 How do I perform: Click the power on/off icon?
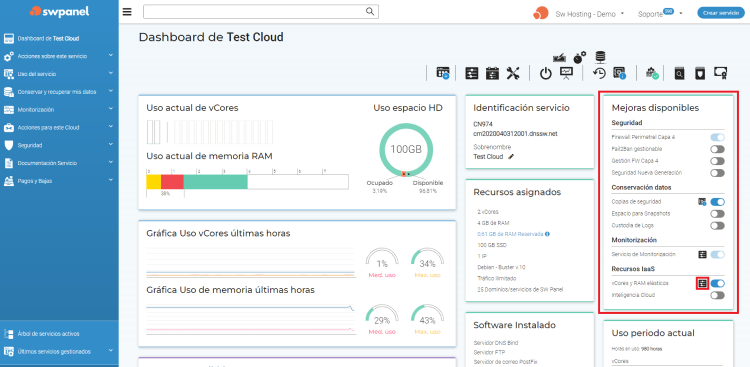(x=546, y=73)
